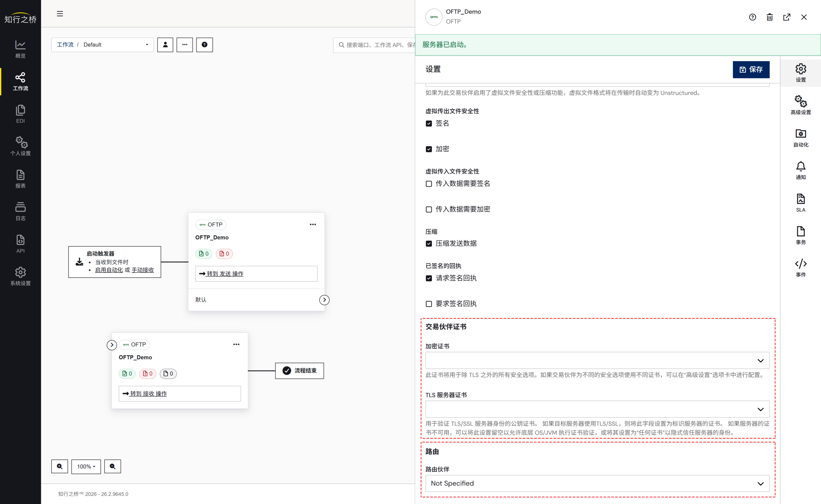This screenshot has width=821, height=504.
Task: Click the search field for 搜索端口
Action: [x=374, y=45]
